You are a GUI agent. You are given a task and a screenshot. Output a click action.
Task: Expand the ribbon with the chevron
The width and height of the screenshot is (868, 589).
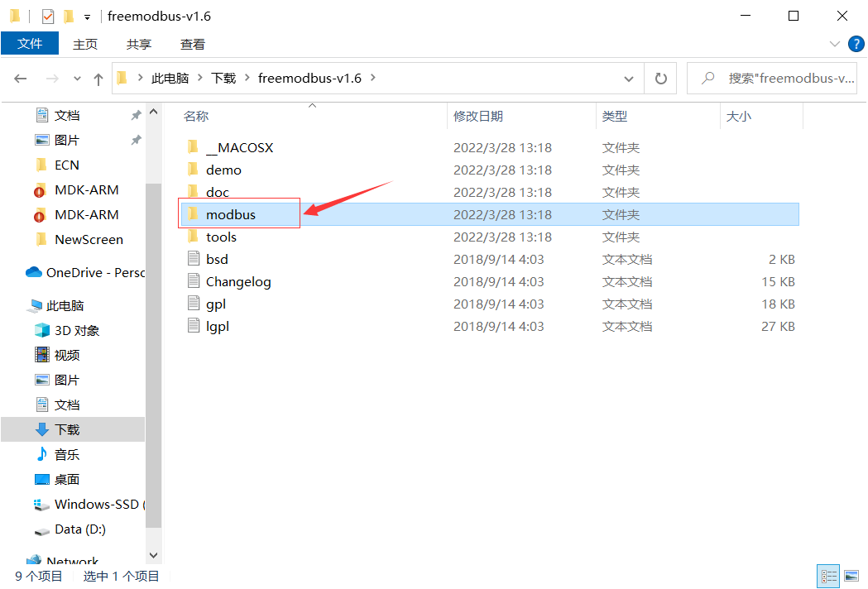[834, 44]
